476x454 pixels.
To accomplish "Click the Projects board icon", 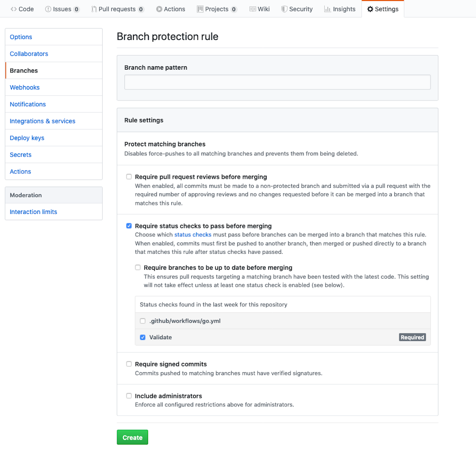I will [x=201, y=9].
